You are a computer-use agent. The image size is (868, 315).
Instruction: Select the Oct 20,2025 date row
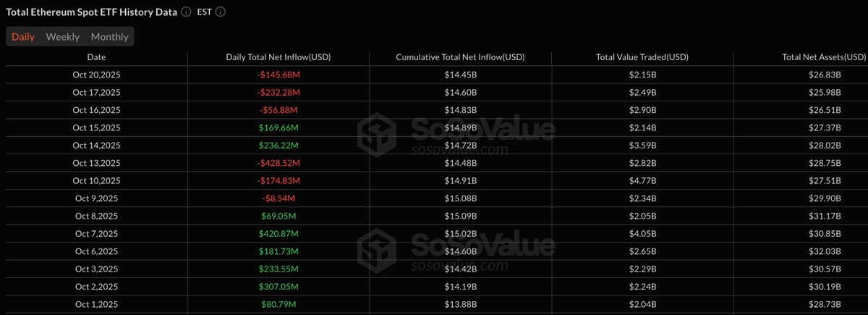tap(96, 75)
